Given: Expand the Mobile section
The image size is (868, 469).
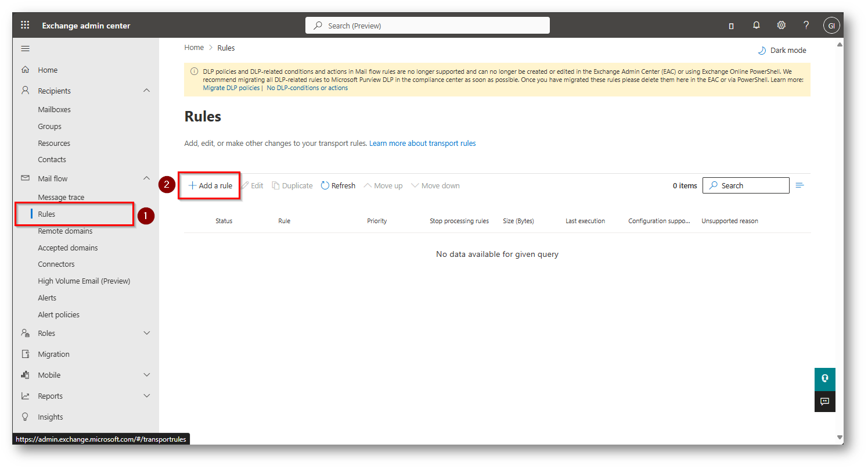Looking at the screenshot, I should [x=146, y=375].
